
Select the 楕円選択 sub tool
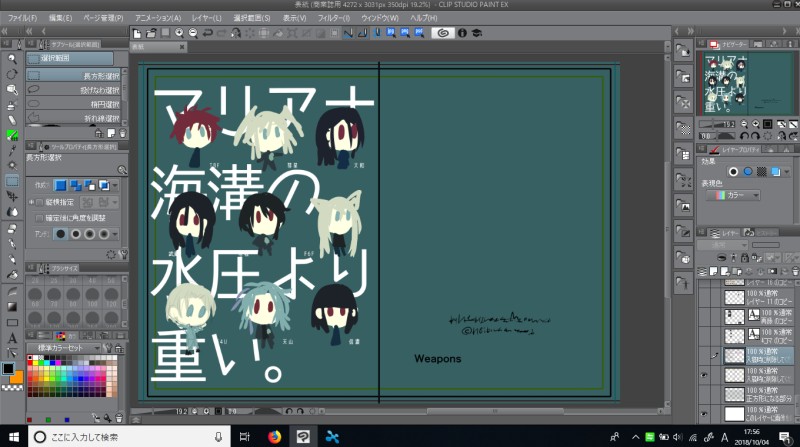[x=73, y=104]
